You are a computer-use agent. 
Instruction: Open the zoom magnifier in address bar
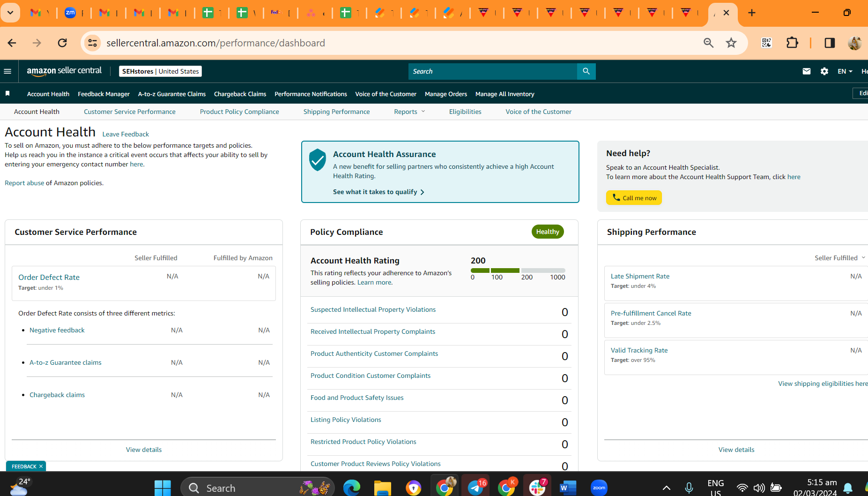click(708, 43)
